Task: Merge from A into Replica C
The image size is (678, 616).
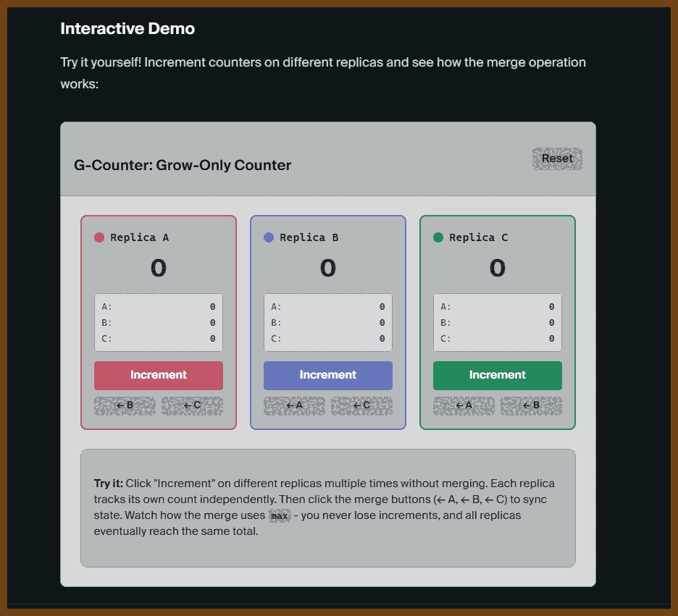Action: (x=464, y=405)
